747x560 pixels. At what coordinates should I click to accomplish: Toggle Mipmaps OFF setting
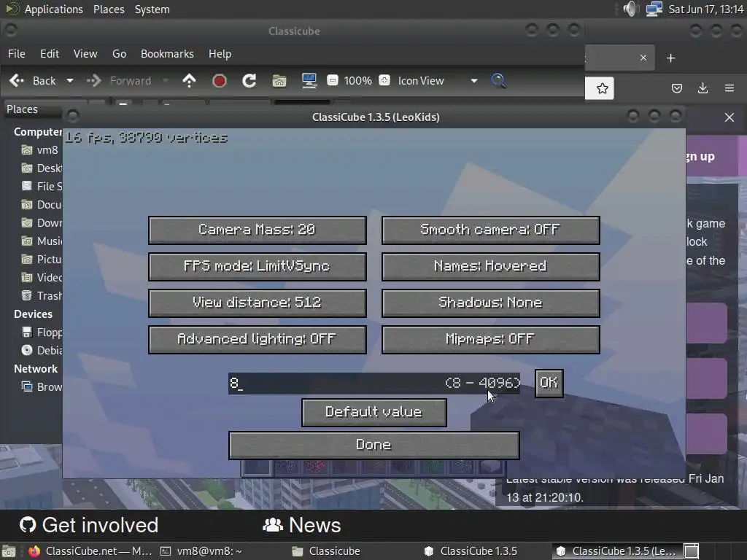tap(491, 340)
